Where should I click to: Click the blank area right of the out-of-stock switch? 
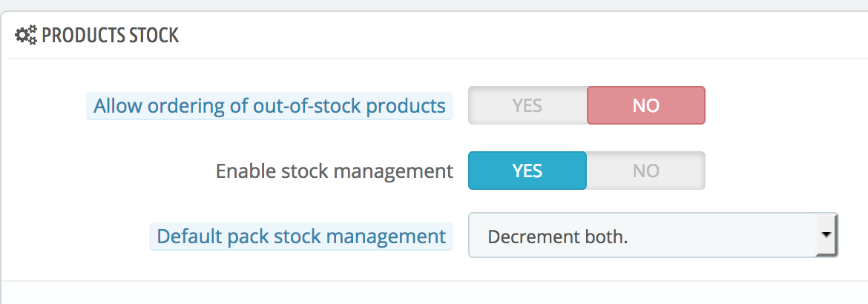779,106
